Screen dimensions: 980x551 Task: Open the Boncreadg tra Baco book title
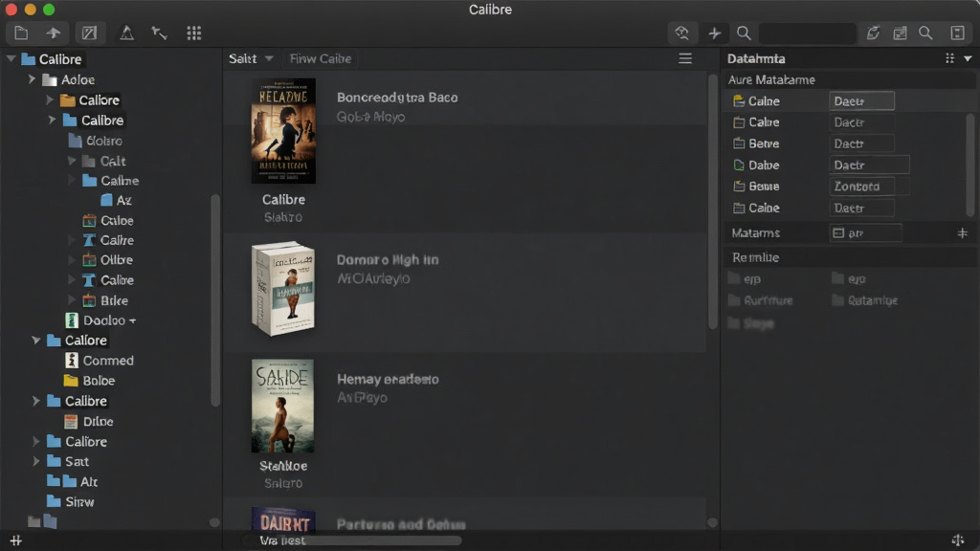tap(397, 98)
